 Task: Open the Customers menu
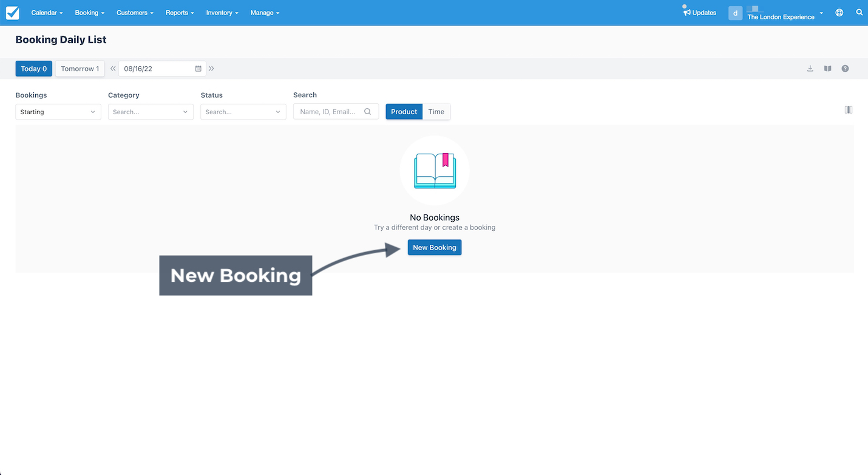tap(135, 13)
